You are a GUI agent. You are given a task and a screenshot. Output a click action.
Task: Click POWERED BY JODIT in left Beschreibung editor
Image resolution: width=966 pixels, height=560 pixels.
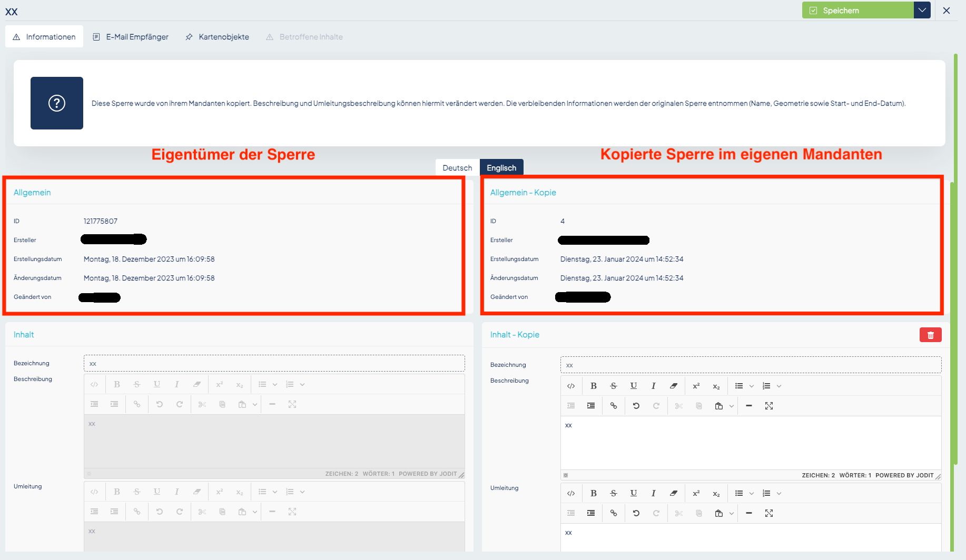coord(428,474)
